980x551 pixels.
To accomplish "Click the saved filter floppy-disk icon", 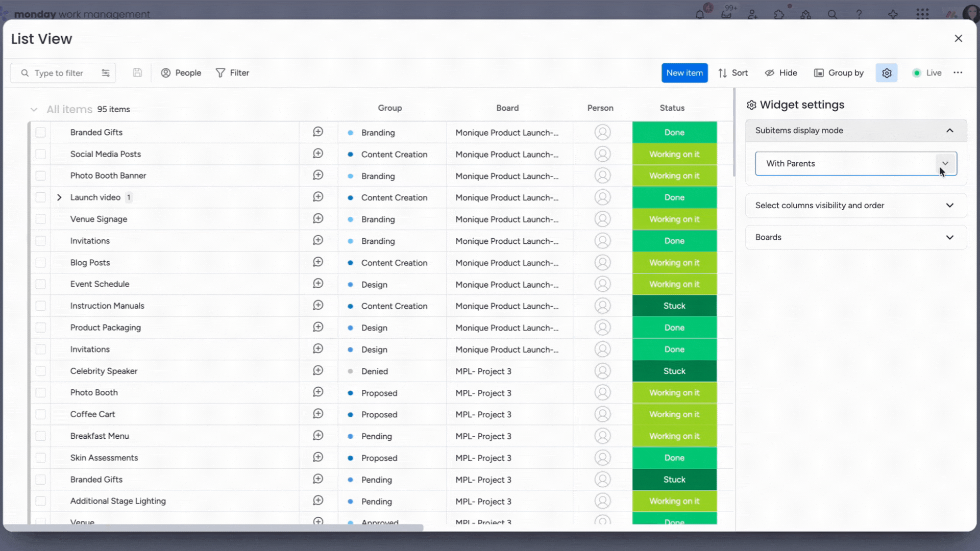I will pos(137,73).
